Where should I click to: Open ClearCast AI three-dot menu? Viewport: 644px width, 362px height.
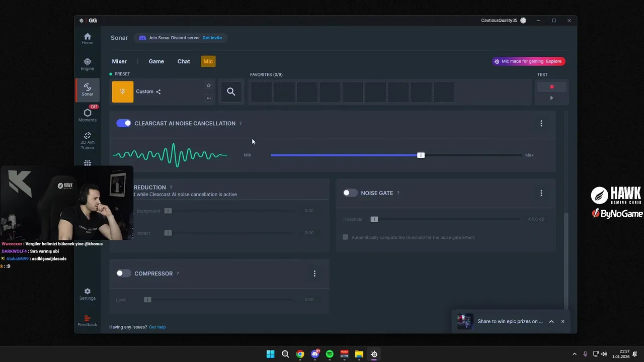click(541, 123)
